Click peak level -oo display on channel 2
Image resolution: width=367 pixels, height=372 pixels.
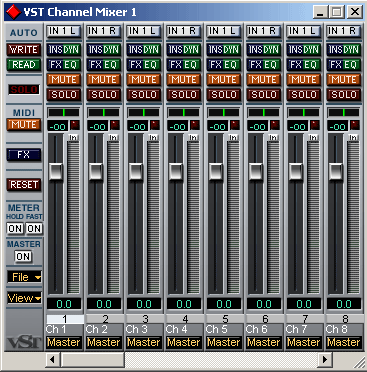coord(98,126)
